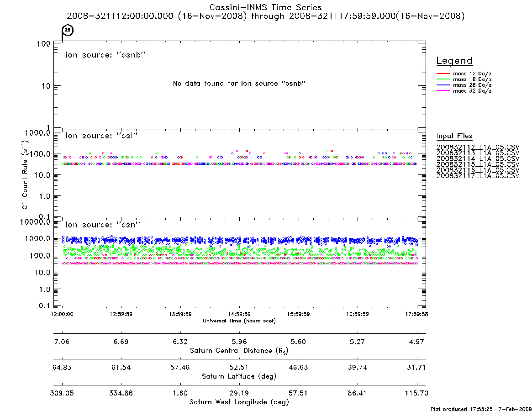Click the ion source "osi" panel label
Image resolution: width=532 pixels, height=411 pixels.
101,136
